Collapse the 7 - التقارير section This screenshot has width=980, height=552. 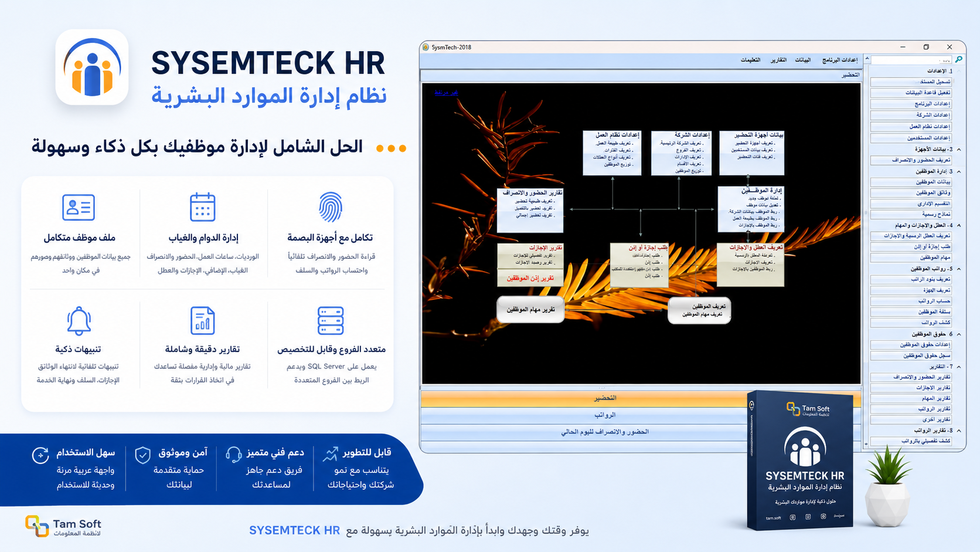pos(959,367)
